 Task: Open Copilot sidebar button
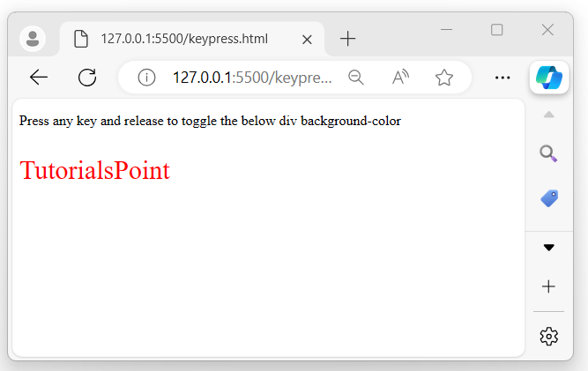[549, 78]
